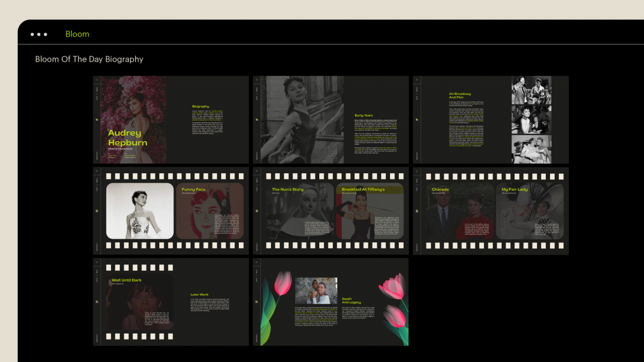Click the yellow birth date link on the title slide

[112, 155]
